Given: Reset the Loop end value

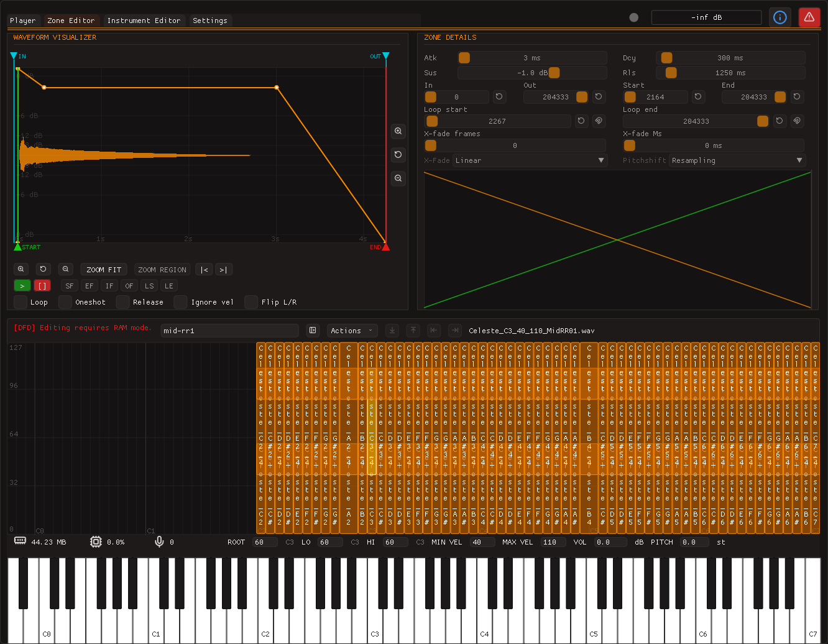Looking at the screenshot, I should [x=780, y=121].
